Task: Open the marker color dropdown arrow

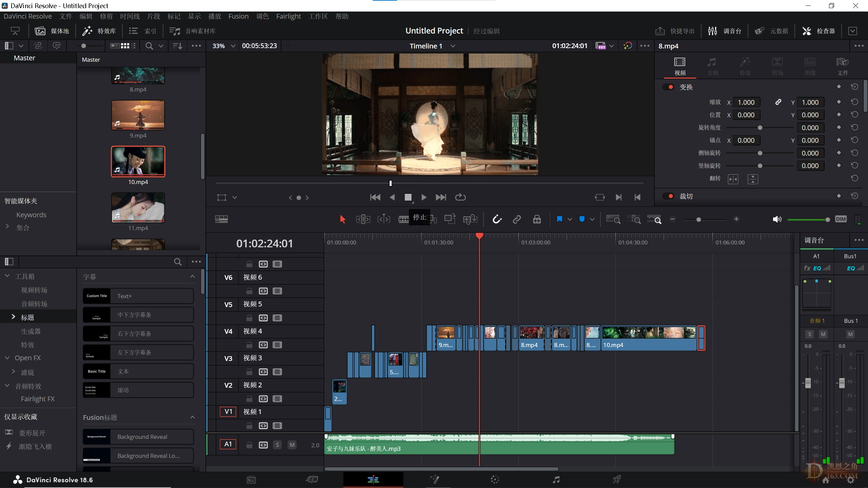Action: 592,219
